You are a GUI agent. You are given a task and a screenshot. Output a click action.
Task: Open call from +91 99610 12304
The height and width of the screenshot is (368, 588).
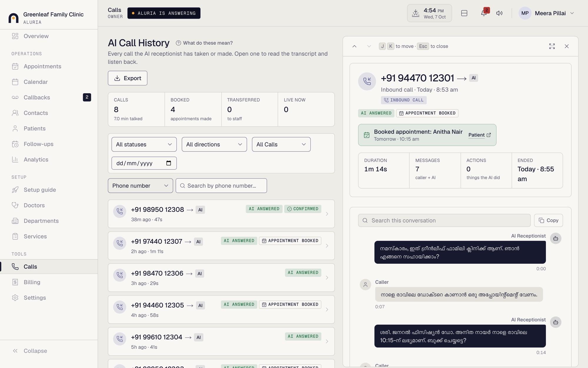(221, 341)
